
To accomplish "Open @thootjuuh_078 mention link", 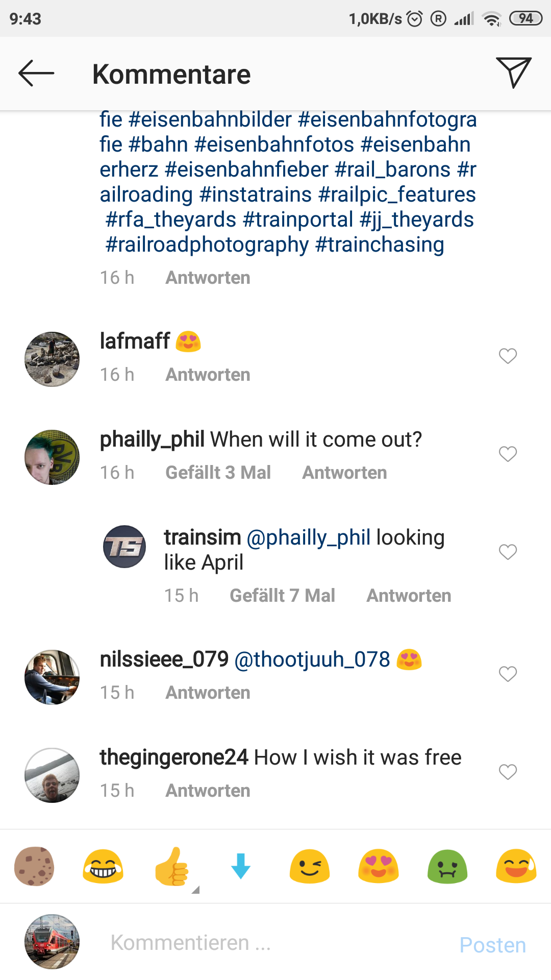I will tap(312, 659).
